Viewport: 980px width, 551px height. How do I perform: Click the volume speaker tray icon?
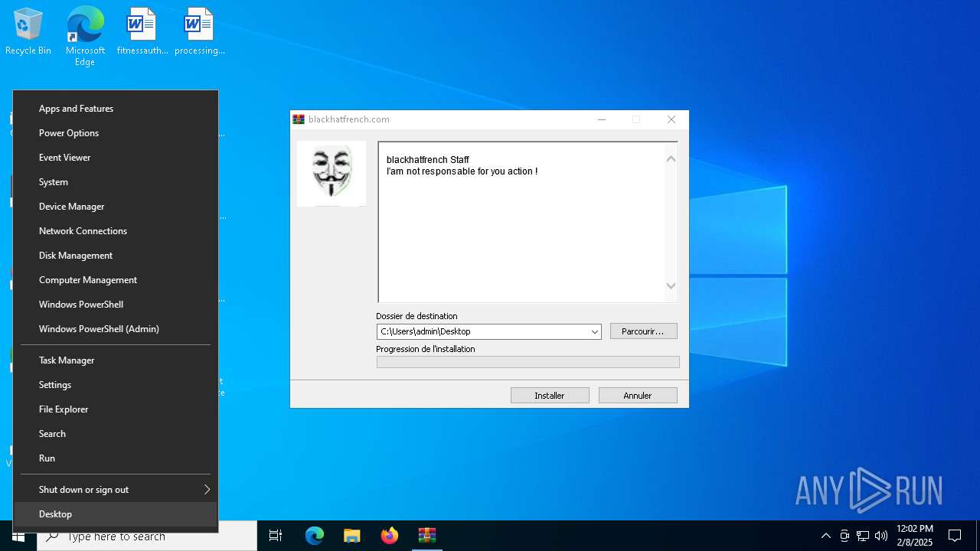pyautogui.click(x=881, y=536)
